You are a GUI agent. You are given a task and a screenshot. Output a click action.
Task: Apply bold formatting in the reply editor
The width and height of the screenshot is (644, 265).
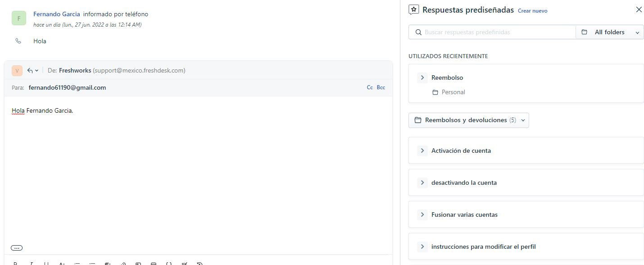pyautogui.click(x=15, y=264)
